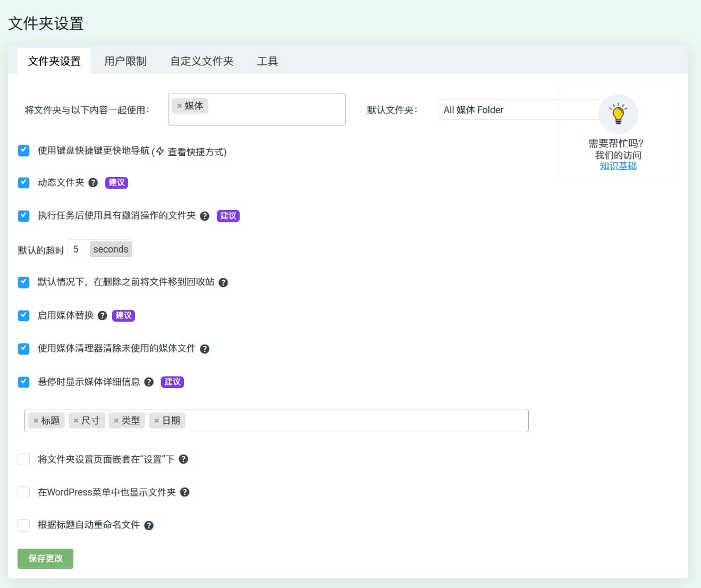Open the 知识基础 link

click(618, 166)
